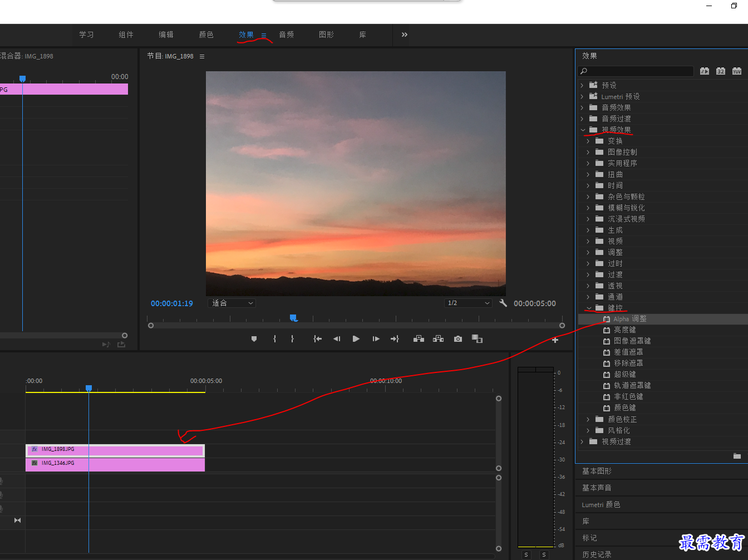Go to In point in Program monitor
The width and height of the screenshot is (748, 560).
317,339
